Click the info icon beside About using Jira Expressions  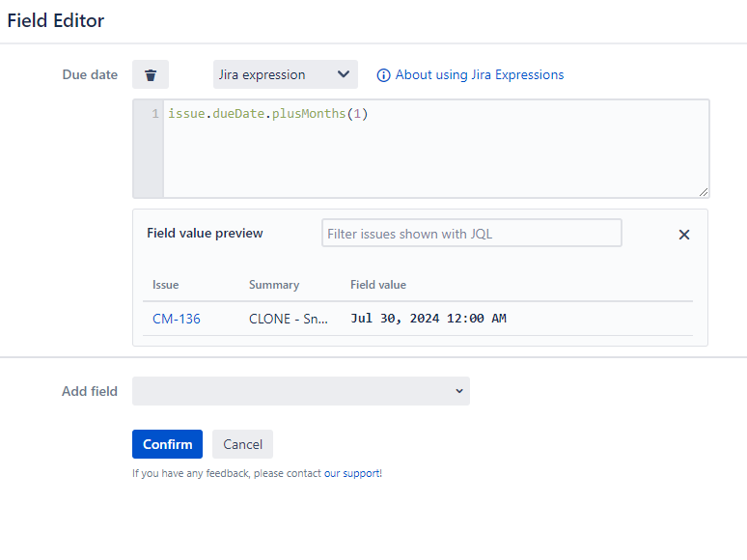(x=383, y=75)
